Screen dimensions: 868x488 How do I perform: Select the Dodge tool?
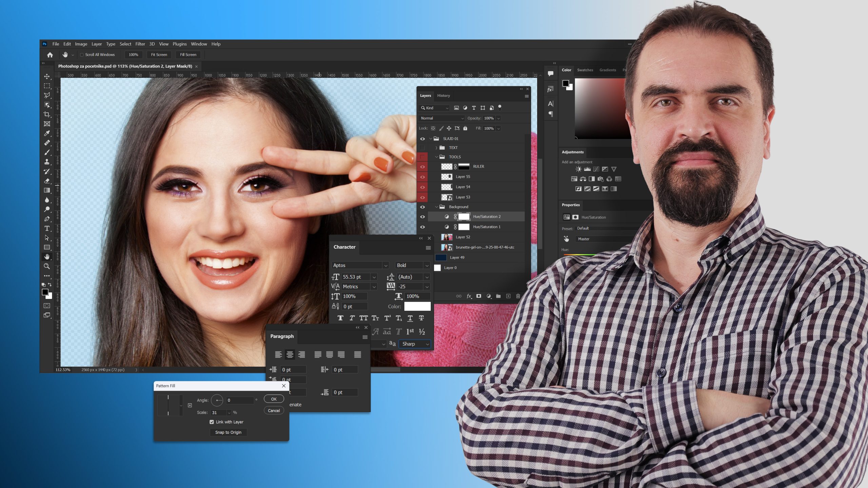coord(47,209)
